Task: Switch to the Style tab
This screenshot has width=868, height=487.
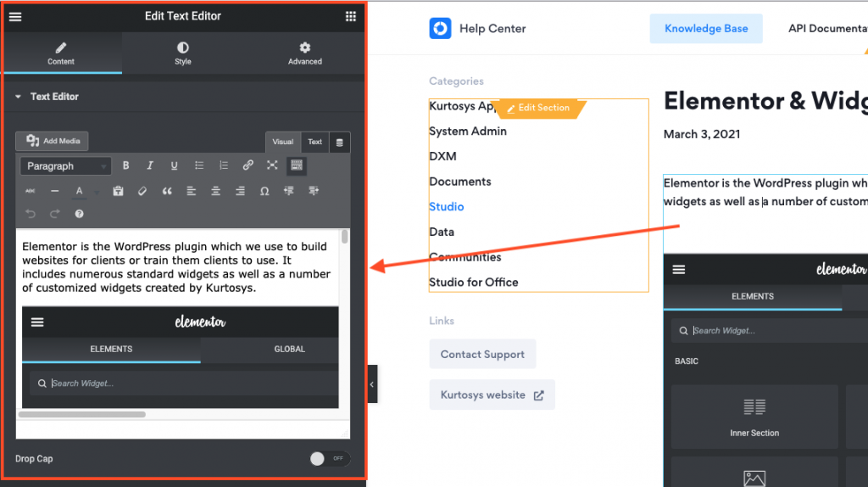Action: click(x=183, y=53)
